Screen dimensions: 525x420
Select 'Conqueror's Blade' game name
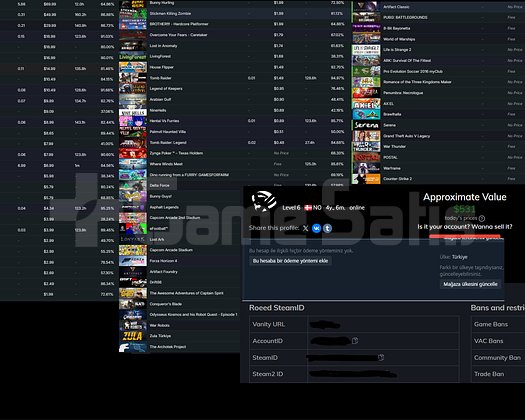click(x=166, y=304)
